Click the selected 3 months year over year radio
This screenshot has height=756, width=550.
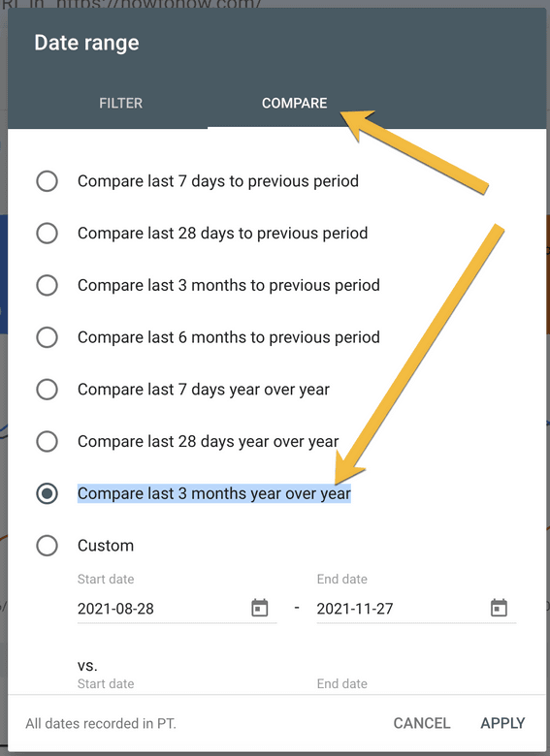point(47,493)
